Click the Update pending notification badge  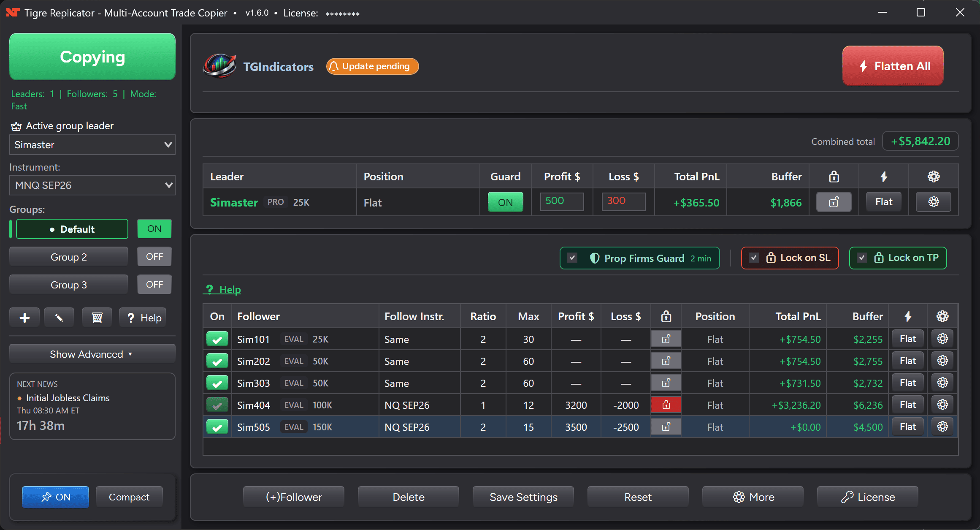coord(372,66)
